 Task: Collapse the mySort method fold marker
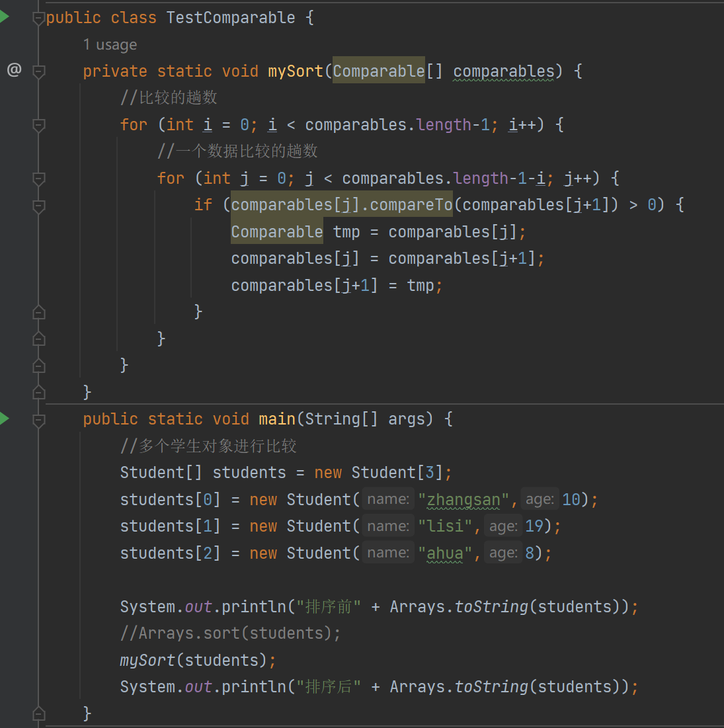click(38, 71)
